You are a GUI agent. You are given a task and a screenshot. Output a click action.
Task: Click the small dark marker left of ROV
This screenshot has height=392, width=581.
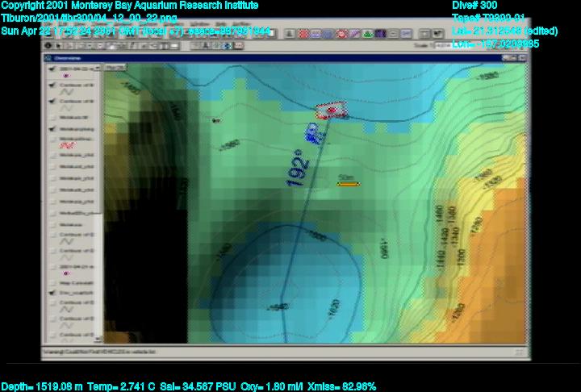click(x=215, y=120)
